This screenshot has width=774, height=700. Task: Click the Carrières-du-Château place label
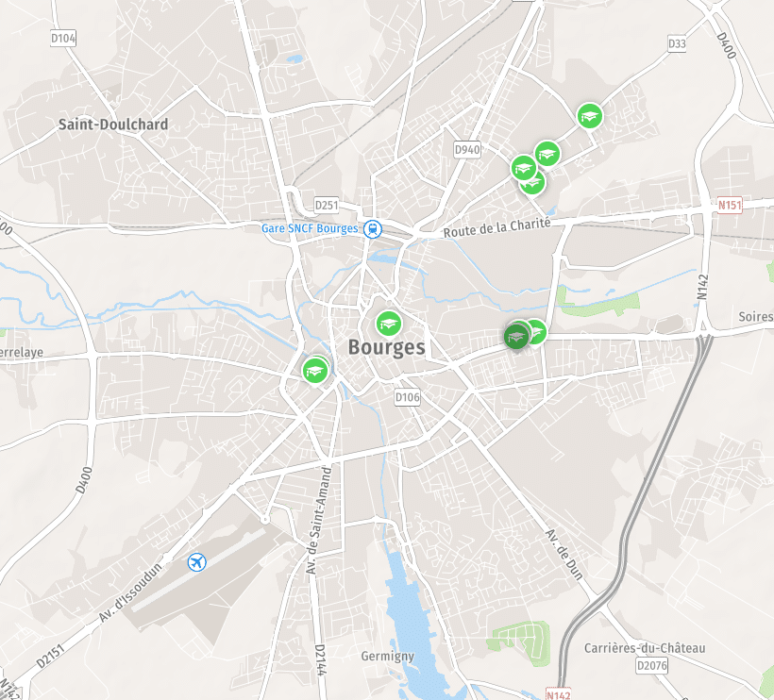[x=645, y=648]
